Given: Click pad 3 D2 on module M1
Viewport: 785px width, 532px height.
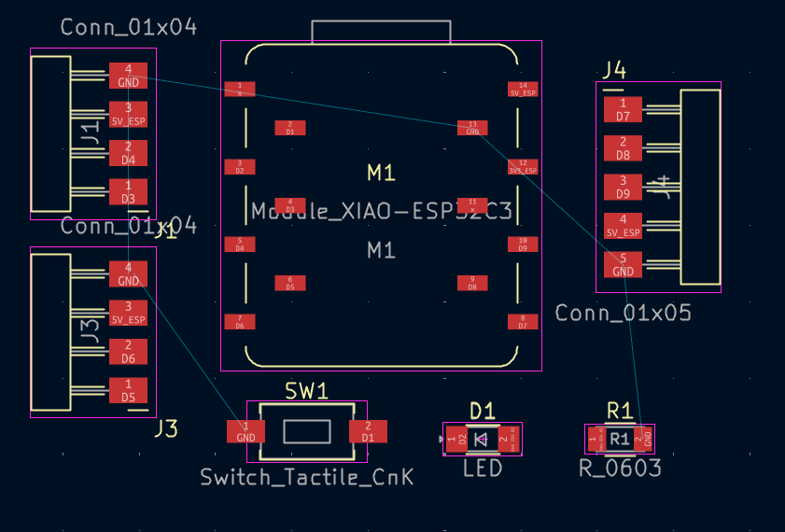Looking at the screenshot, I should pos(240,167).
